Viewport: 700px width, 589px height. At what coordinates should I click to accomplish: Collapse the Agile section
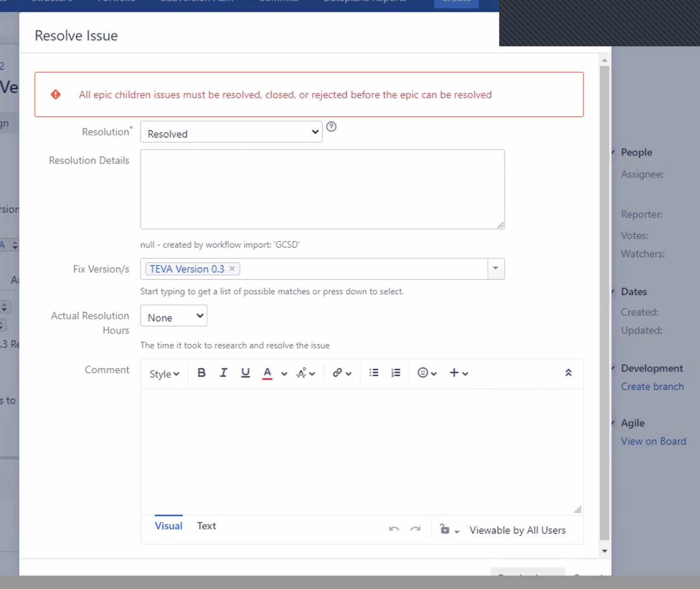click(x=613, y=423)
